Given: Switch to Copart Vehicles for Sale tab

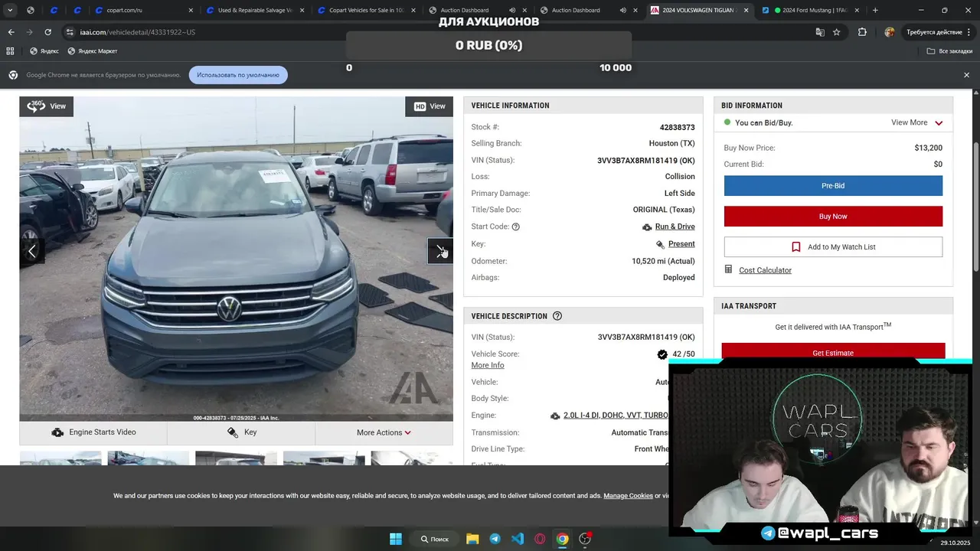Looking at the screenshot, I should coord(365,11).
